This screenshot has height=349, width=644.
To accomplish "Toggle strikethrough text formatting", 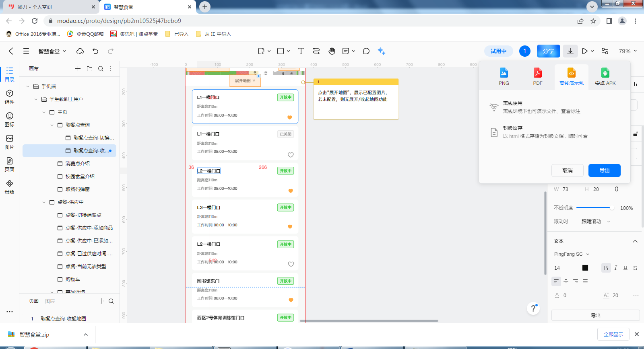I will pyautogui.click(x=635, y=268).
